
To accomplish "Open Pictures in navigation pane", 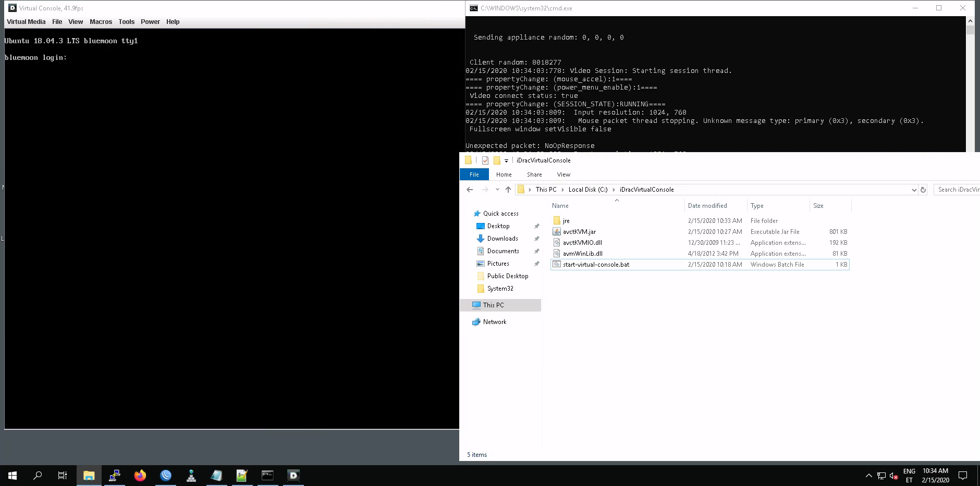I will (x=498, y=264).
